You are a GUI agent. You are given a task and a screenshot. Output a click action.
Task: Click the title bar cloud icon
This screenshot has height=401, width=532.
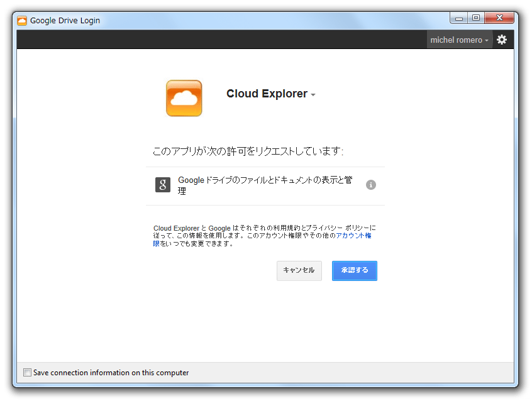coord(22,21)
